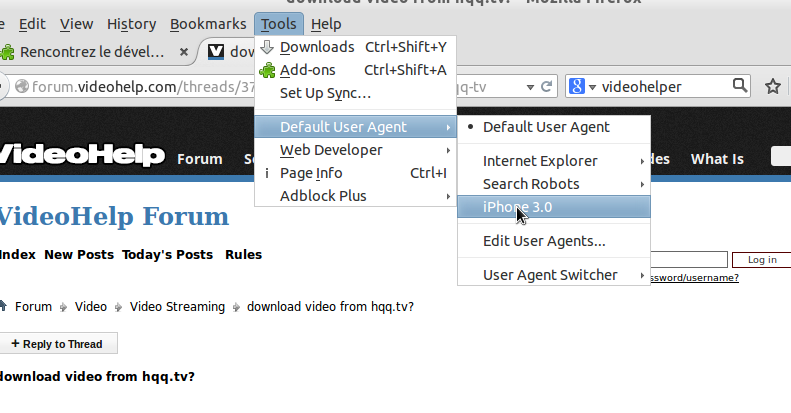
Task: Click the Google search engine icon dropdown
Action: (581, 87)
